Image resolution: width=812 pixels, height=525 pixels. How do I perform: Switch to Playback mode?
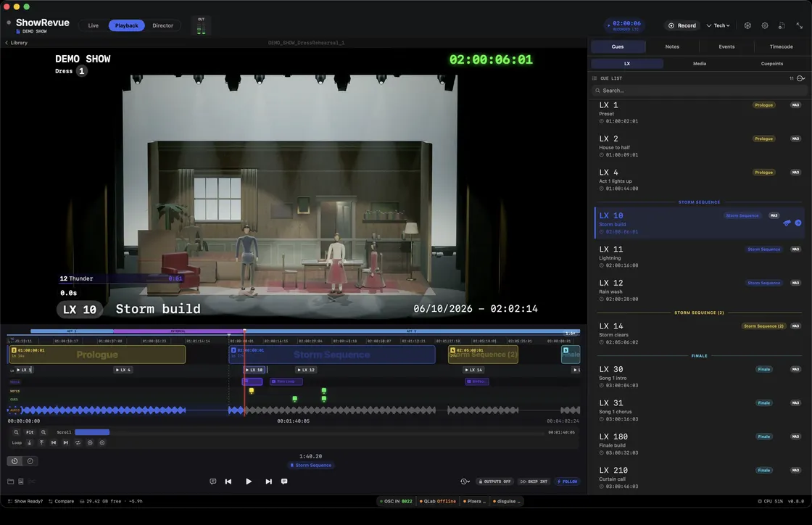click(x=126, y=25)
